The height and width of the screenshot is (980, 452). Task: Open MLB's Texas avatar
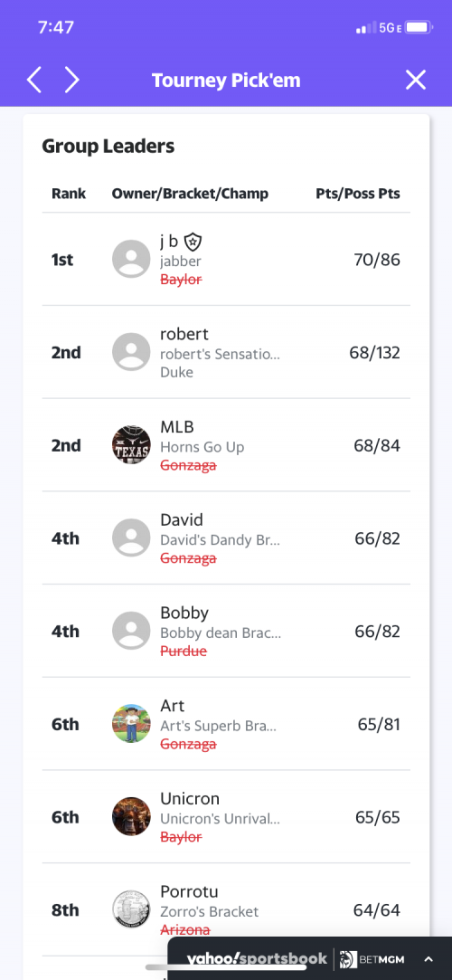131,445
